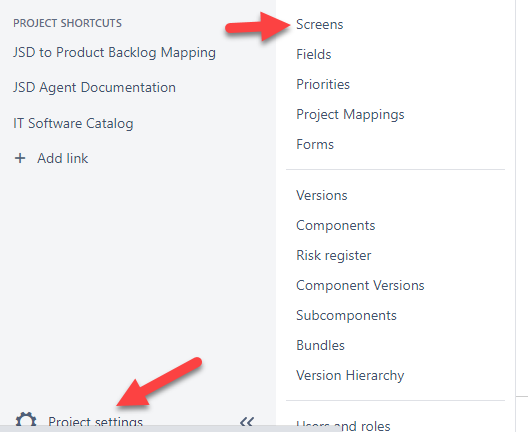The height and width of the screenshot is (432, 528).
Task: Open JSD Agent Documentation shortcut
Action: pos(94,88)
